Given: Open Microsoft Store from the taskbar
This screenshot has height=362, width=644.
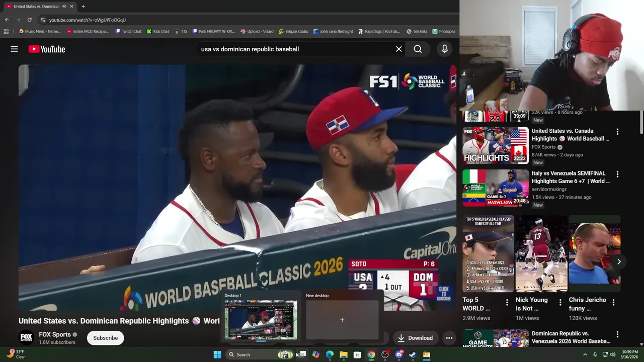Looking at the screenshot, I should pos(357,354).
